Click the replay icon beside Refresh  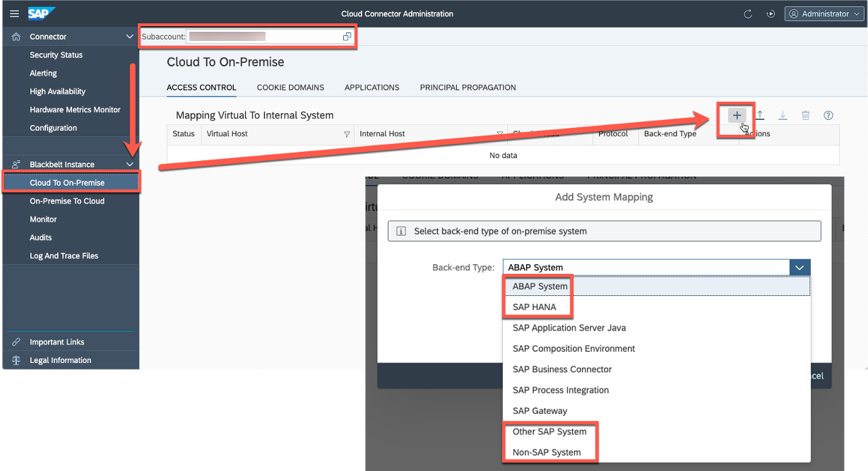[771, 13]
